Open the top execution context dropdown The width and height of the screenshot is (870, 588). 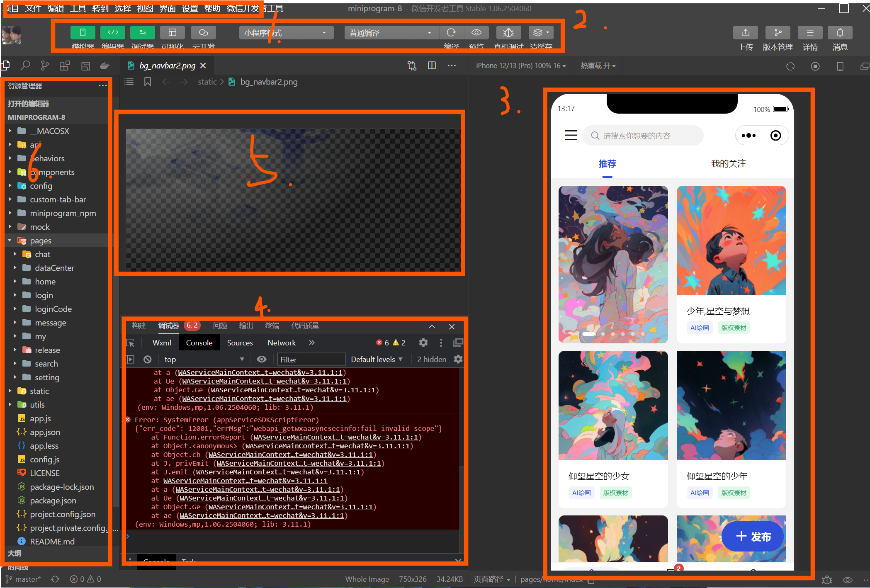tap(204, 359)
